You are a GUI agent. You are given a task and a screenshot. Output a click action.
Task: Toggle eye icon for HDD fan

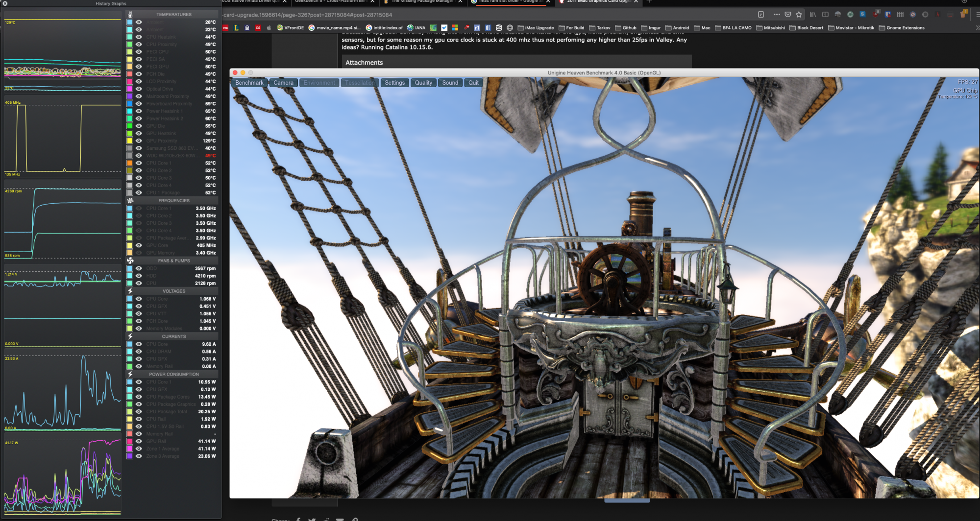click(139, 276)
